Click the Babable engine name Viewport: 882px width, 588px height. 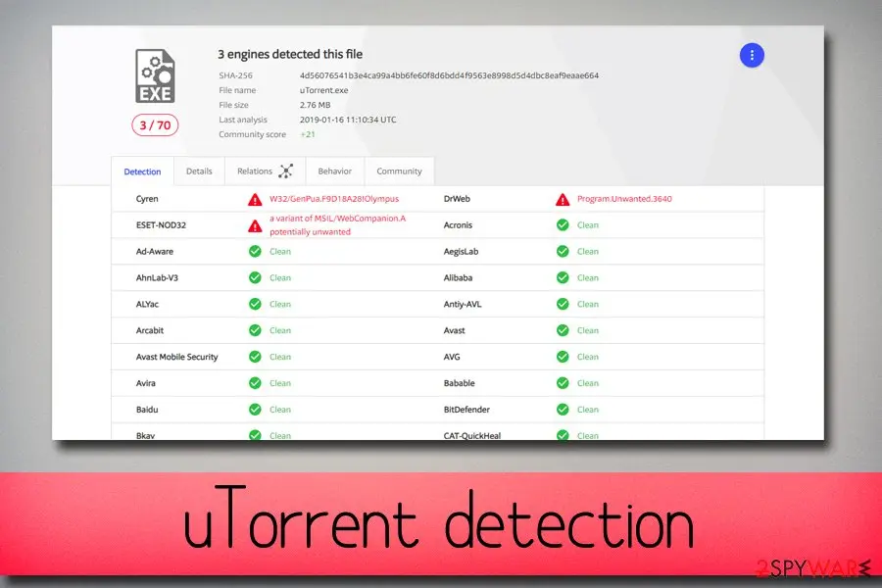(459, 383)
